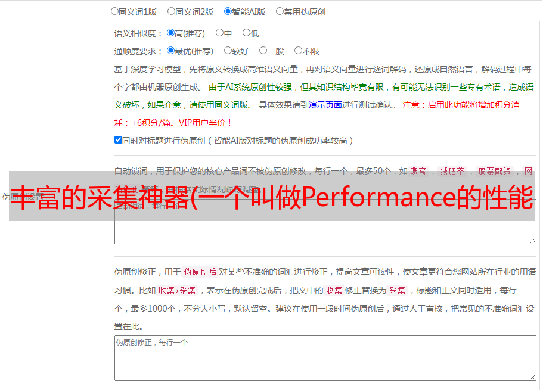
Task: Click the 通顺度要求 label
Action: pos(138,51)
